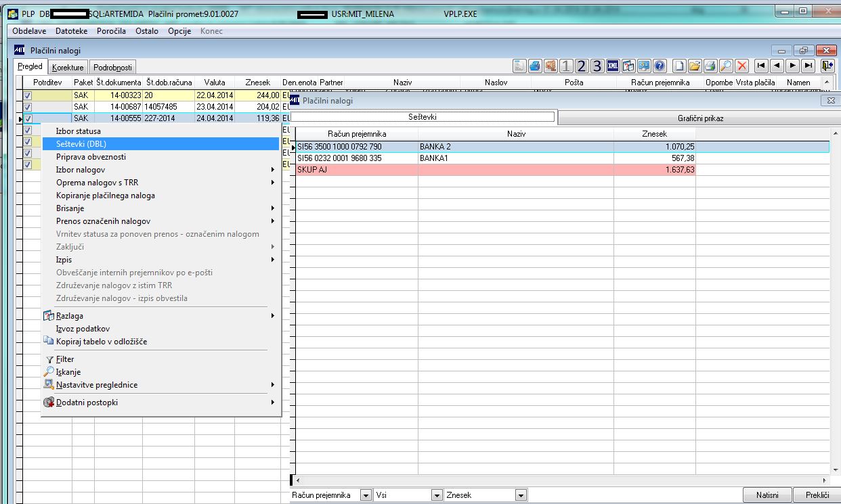
Task: Click the total amount 1.637,63
Action: (x=655, y=170)
